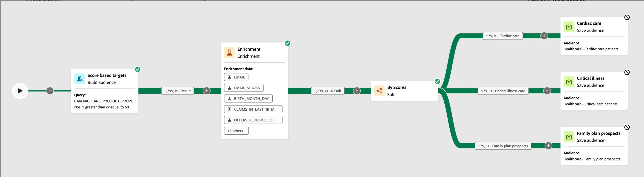
Task: Open the 5,799, 1s - Result transition label
Action: pyautogui.click(x=177, y=91)
